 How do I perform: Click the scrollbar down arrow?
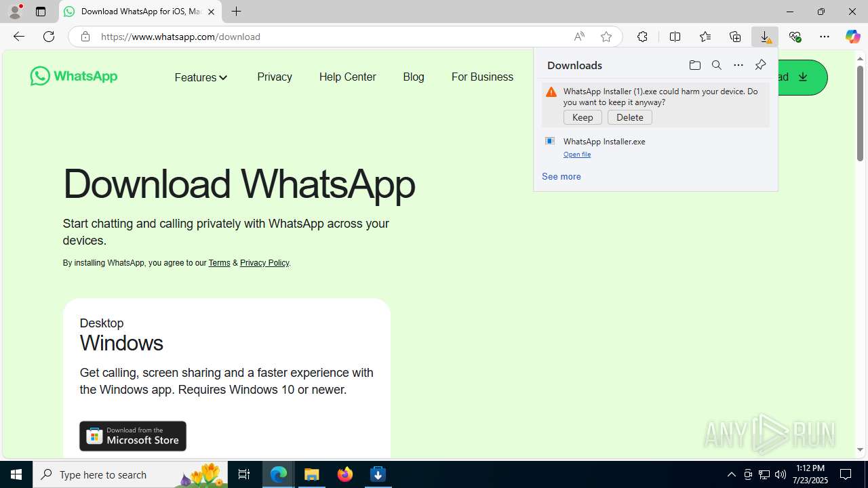[x=860, y=450]
